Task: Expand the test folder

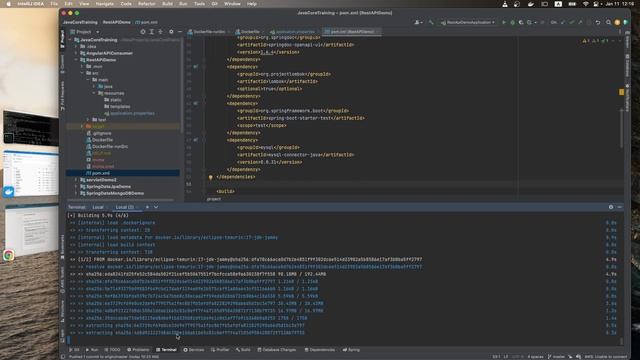Action: pos(88,120)
